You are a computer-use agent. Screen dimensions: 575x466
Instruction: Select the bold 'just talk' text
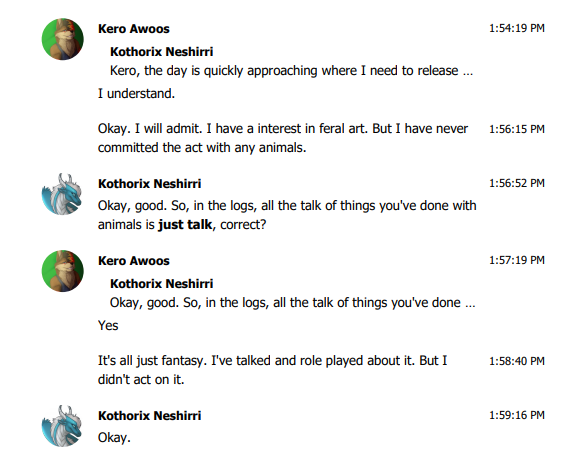[x=185, y=224]
